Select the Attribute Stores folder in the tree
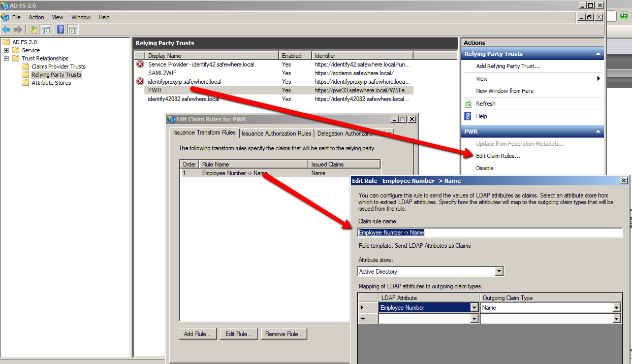 51,83
